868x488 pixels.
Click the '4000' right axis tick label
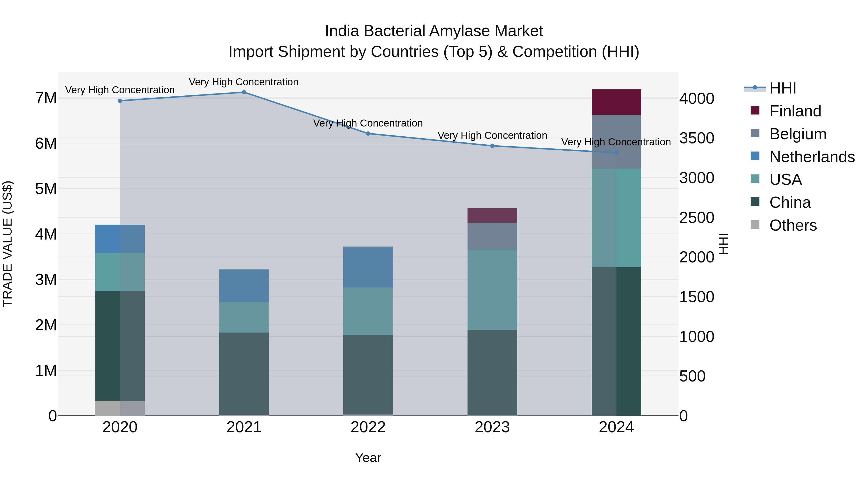(697, 99)
